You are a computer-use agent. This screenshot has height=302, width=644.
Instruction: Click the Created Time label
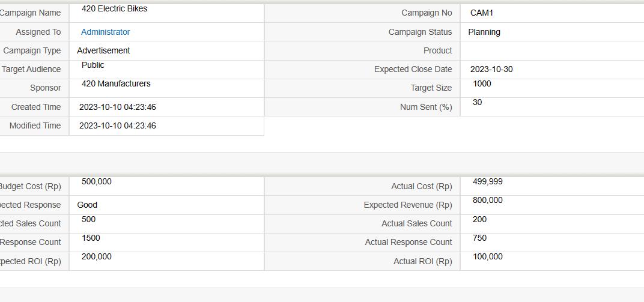[36, 107]
